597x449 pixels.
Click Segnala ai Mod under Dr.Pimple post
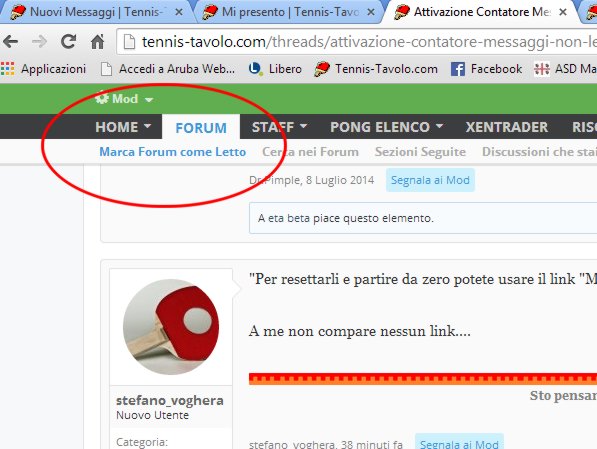pos(430,180)
